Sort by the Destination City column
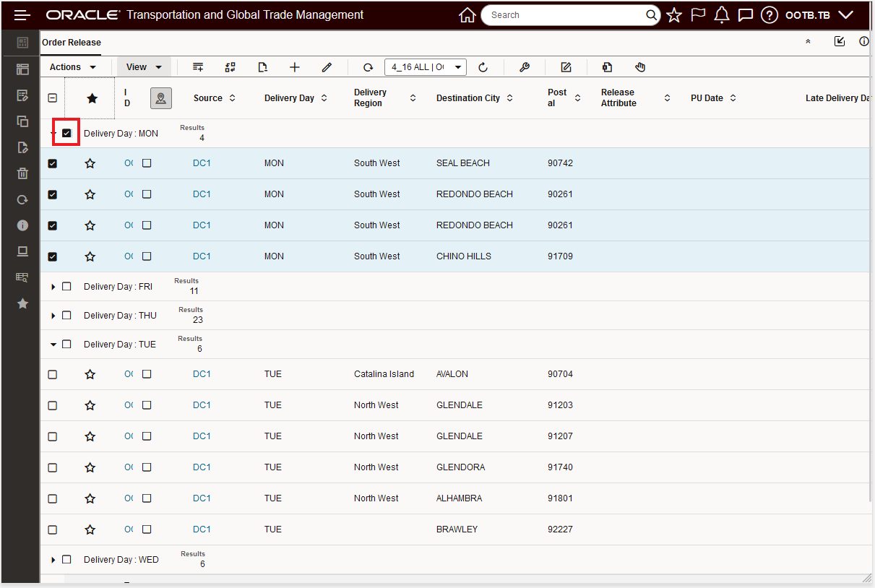This screenshot has width=875, height=588. click(509, 98)
